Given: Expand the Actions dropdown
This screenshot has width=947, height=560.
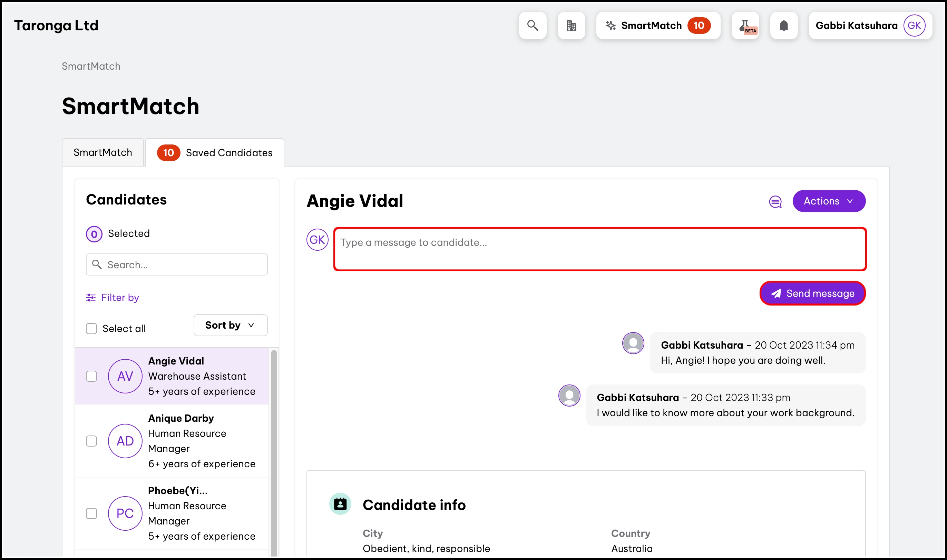Looking at the screenshot, I should coord(828,201).
